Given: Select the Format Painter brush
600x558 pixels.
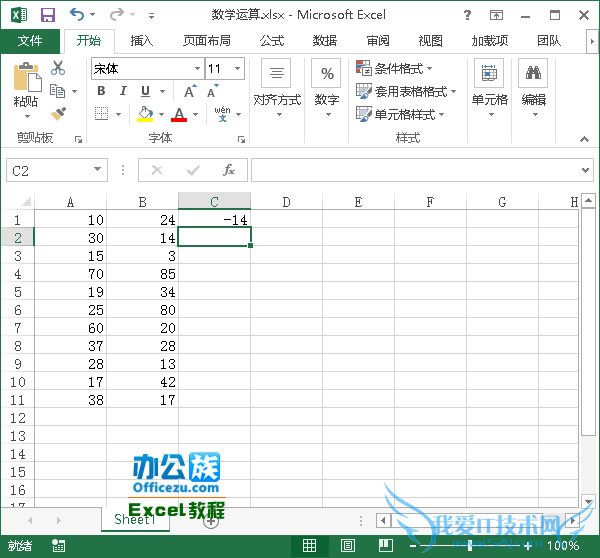Looking at the screenshot, I should tap(58, 114).
